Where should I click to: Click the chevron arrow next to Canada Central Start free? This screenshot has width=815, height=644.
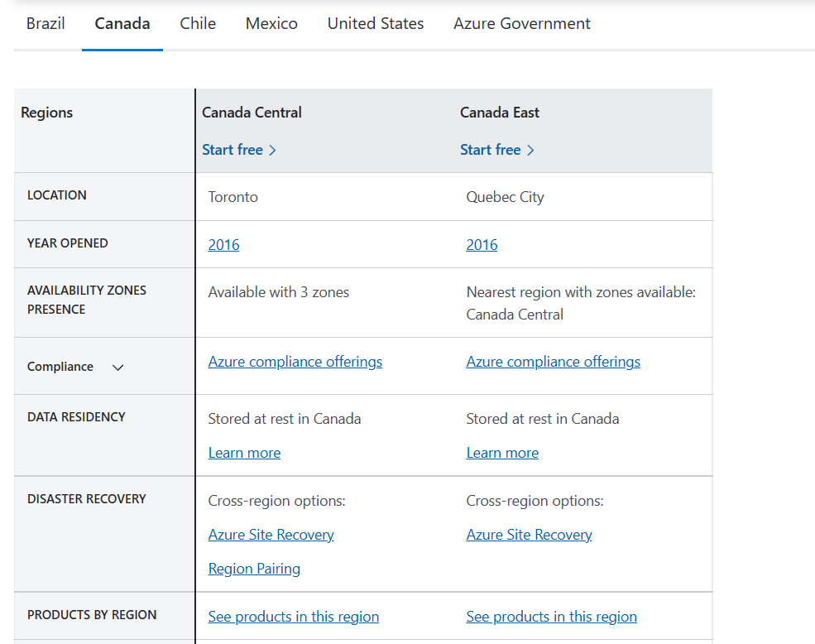coord(272,151)
